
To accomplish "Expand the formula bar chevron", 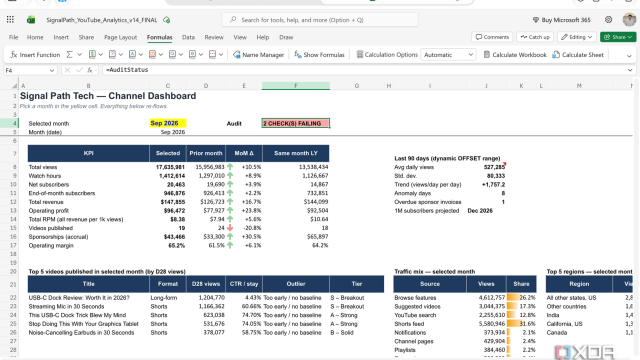I will pos(630,70).
